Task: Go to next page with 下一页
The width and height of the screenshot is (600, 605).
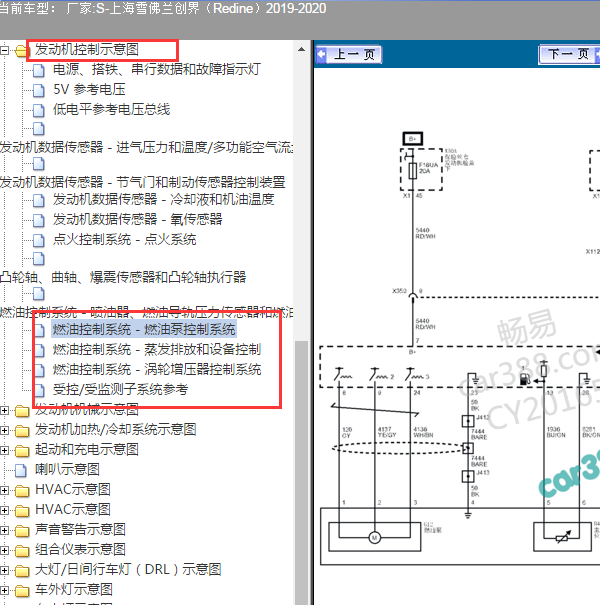Action: coord(569,54)
